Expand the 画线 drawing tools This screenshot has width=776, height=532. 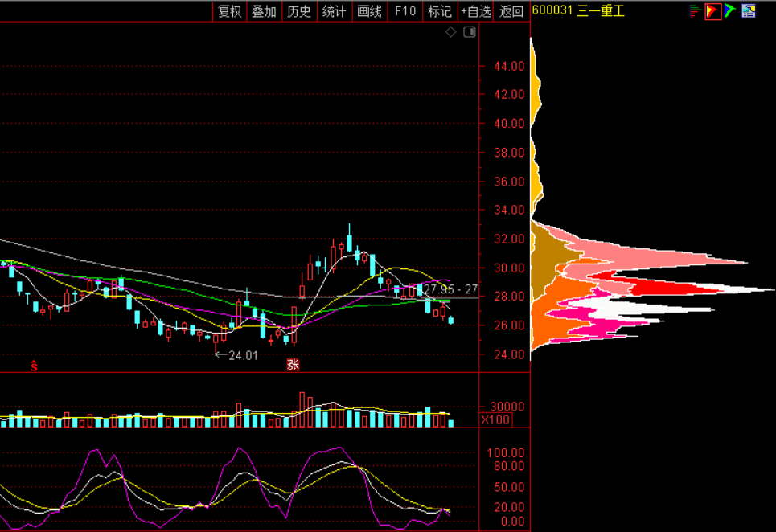pyautogui.click(x=369, y=11)
